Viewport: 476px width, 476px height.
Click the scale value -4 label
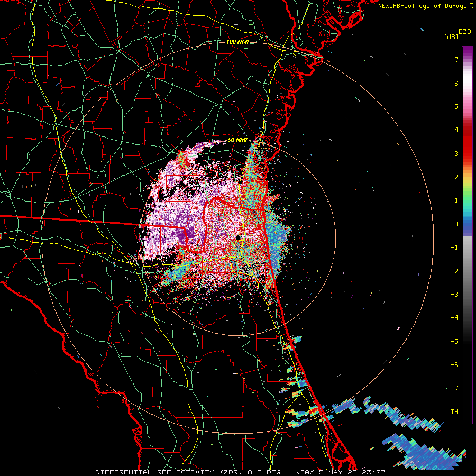coord(454,317)
